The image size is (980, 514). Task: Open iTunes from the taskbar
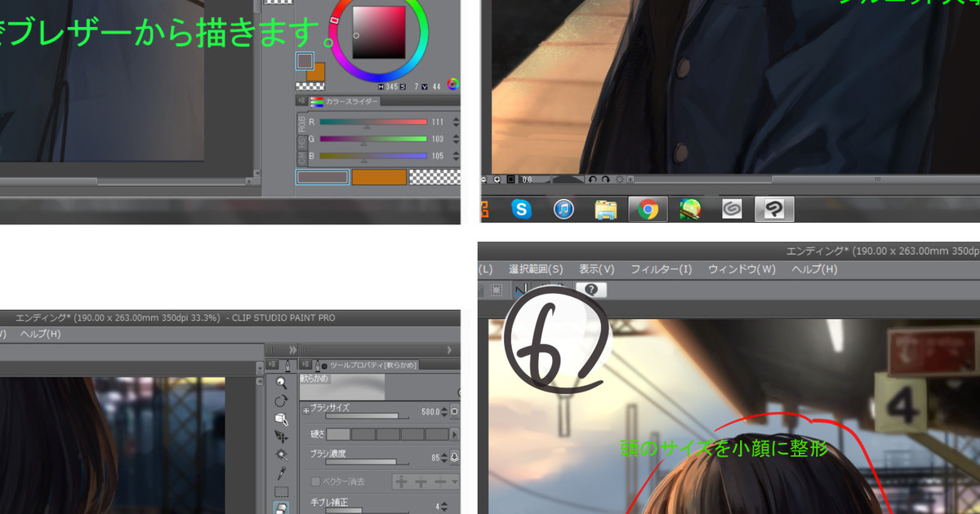coord(563,210)
